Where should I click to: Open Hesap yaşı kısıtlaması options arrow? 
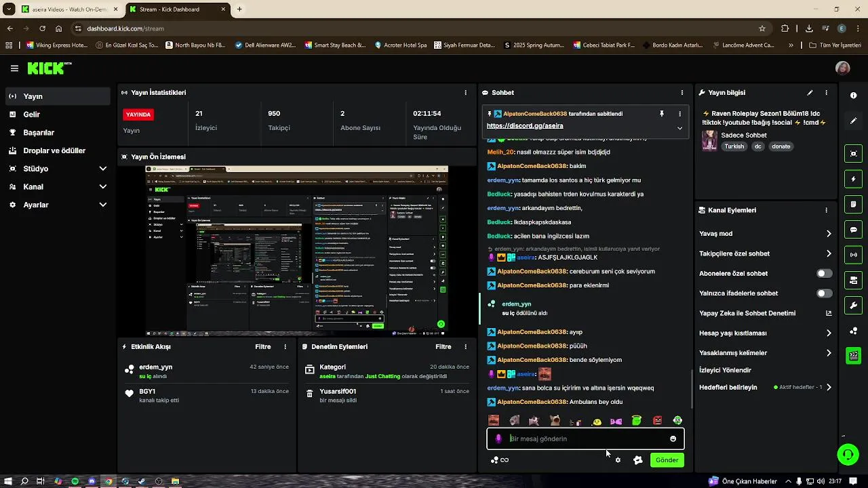829,333
